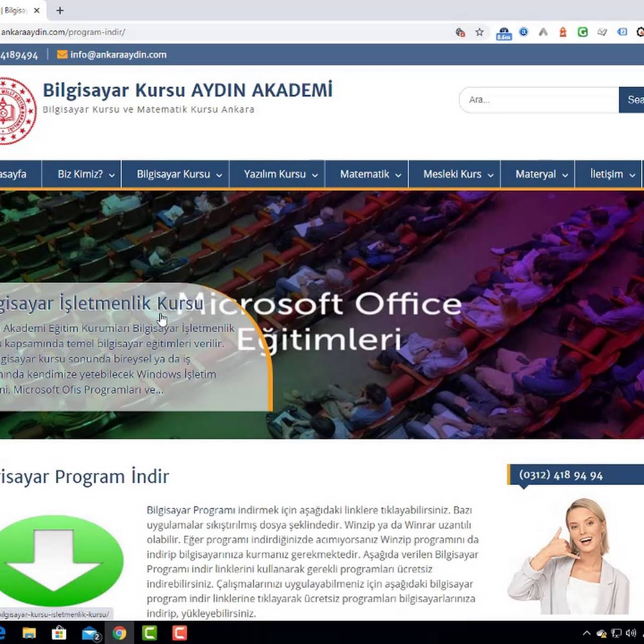Viewport: 644px width, 644px height.
Task: Open the 8.6m speed extension icon
Action: click(x=504, y=33)
